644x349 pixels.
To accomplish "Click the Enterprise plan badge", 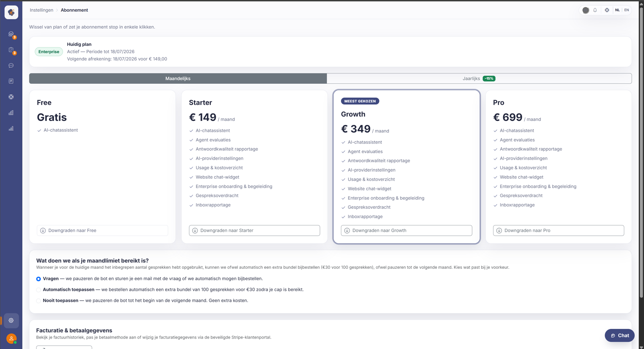I will click(49, 52).
